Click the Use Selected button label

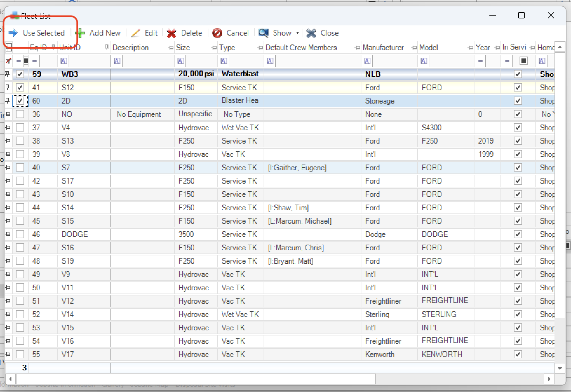pyautogui.click(x=44, y=33)
